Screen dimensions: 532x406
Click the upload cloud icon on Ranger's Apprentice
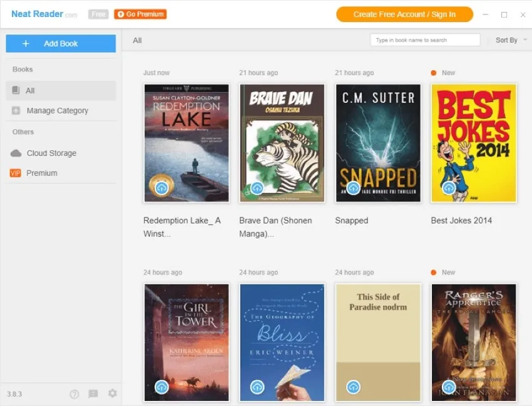tap(449, 387)
